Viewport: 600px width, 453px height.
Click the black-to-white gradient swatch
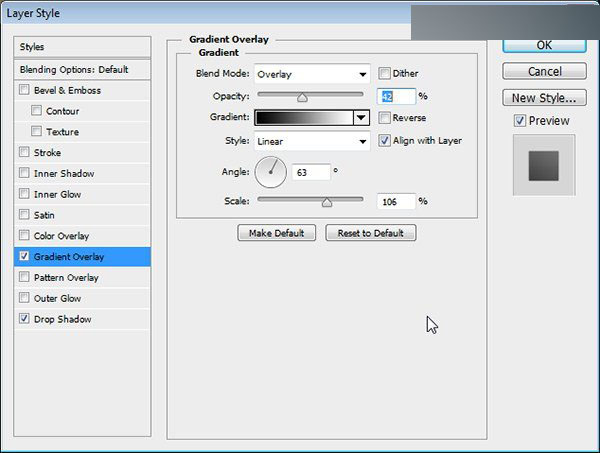pos(304,117)
